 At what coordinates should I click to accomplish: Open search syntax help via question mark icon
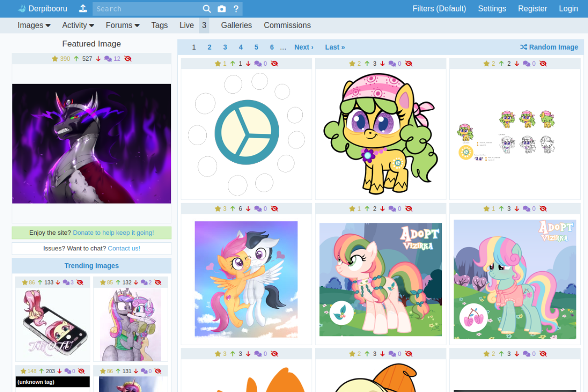pos(236,8)
